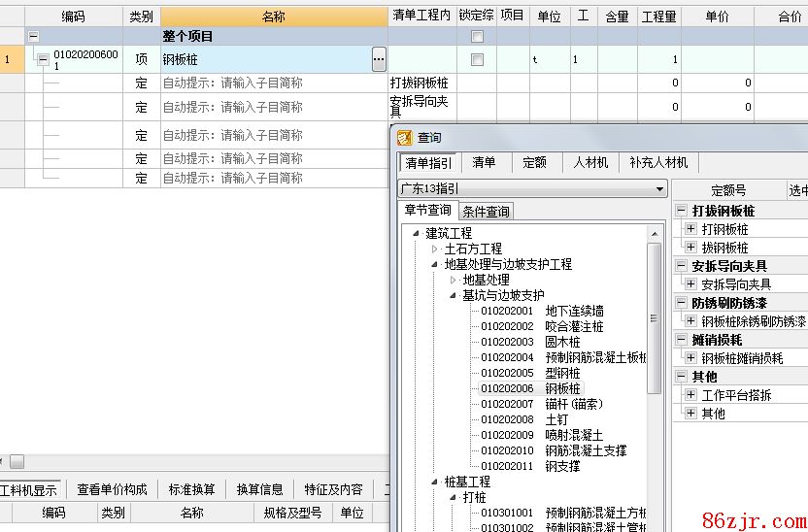Tick the lock checkbox in 钢板桩 row
Screen dimensions: 808x532
(477, 60)
